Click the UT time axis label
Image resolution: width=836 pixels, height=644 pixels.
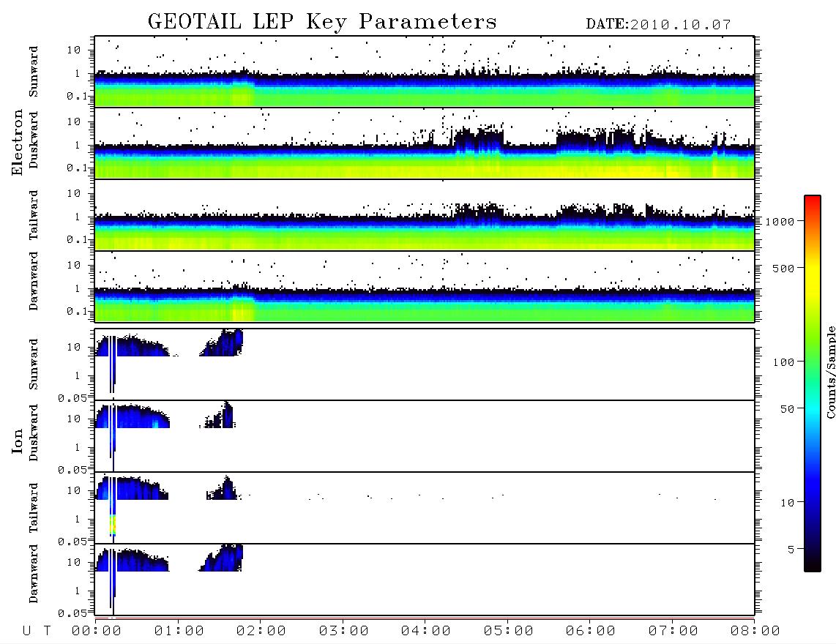37,631
